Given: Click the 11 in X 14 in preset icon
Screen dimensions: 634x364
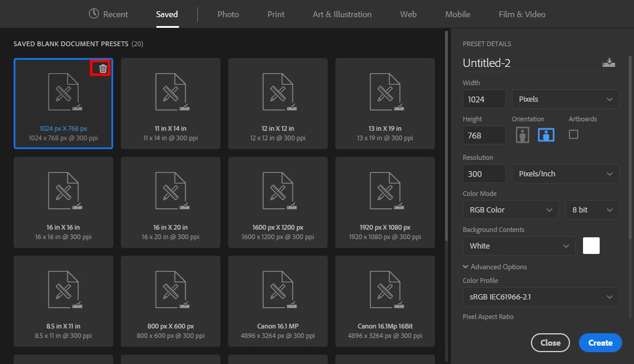Looking at the screenshot, I should (x=171, y=92).
